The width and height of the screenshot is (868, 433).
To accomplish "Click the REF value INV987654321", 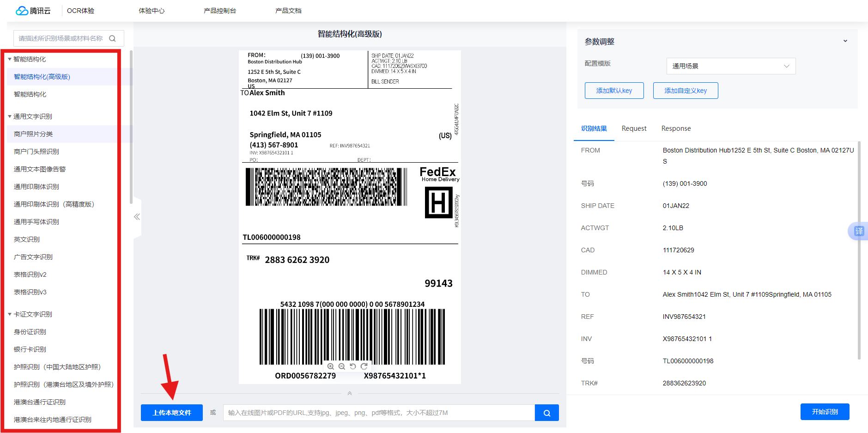I will 684,317.
